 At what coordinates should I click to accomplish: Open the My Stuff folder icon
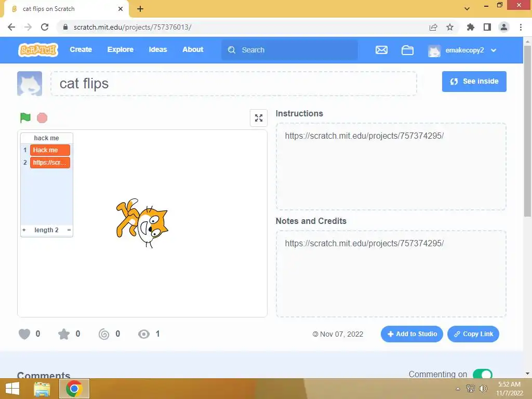[407, 50]
